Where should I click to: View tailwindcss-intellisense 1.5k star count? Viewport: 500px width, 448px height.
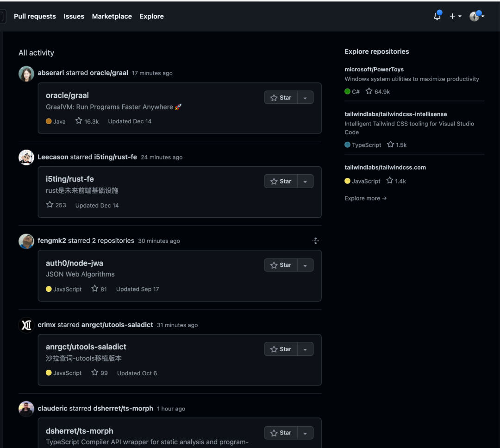pos(397,145)
